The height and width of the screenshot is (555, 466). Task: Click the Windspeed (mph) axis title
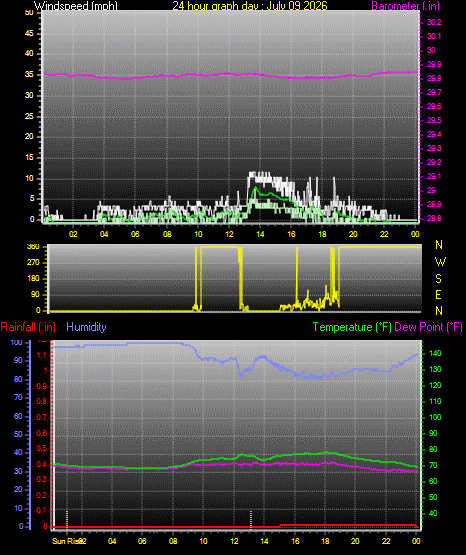[76, 6]
